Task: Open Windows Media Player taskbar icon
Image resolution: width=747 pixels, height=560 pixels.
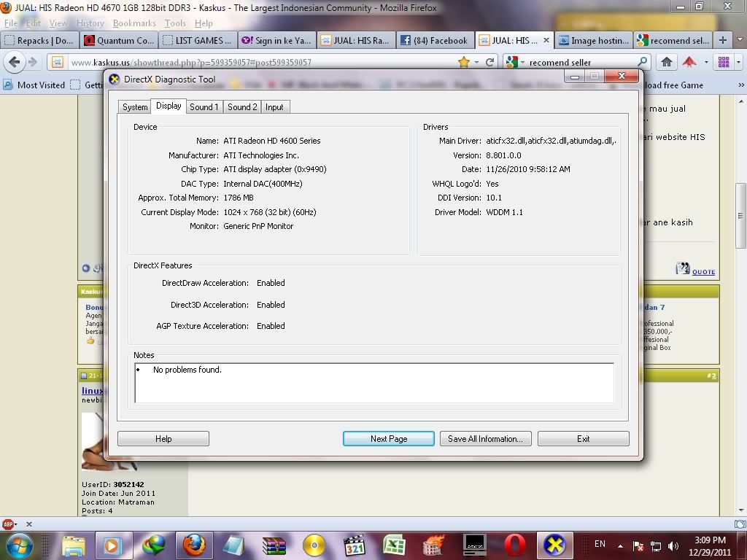Action: click(x=113, y=545)
